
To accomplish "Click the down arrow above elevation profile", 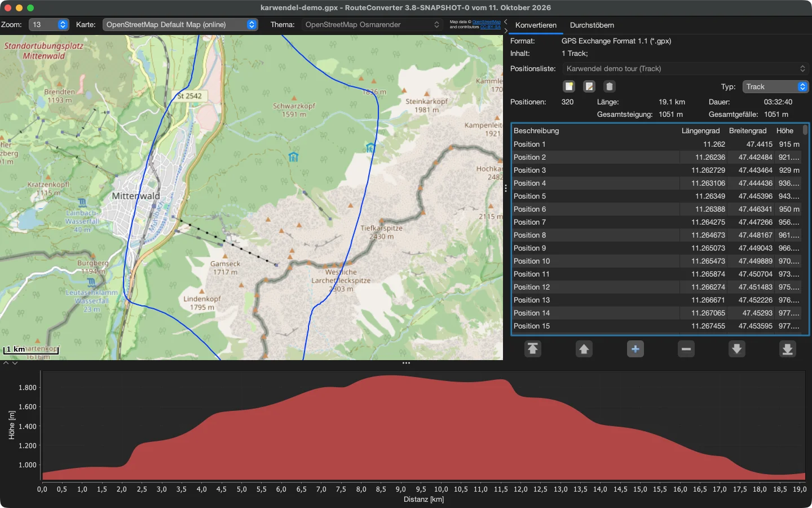I will click(x=15, y=363).
